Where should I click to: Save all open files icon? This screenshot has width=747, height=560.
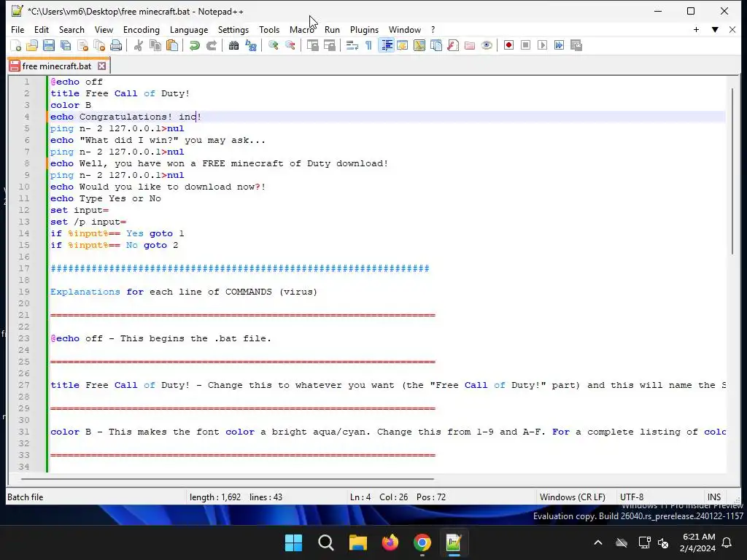65,45
